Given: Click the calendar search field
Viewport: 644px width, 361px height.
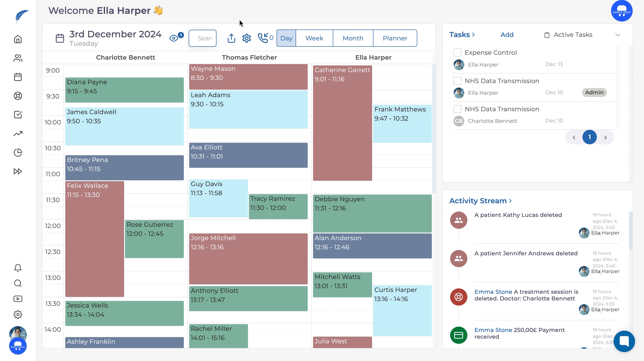Looking at the screenshot, I should [203, 38].
